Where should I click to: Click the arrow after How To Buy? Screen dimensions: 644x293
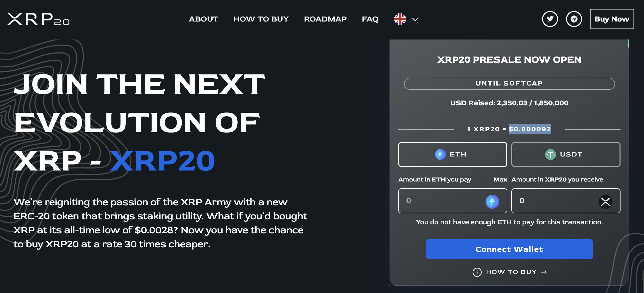[544, 272]
